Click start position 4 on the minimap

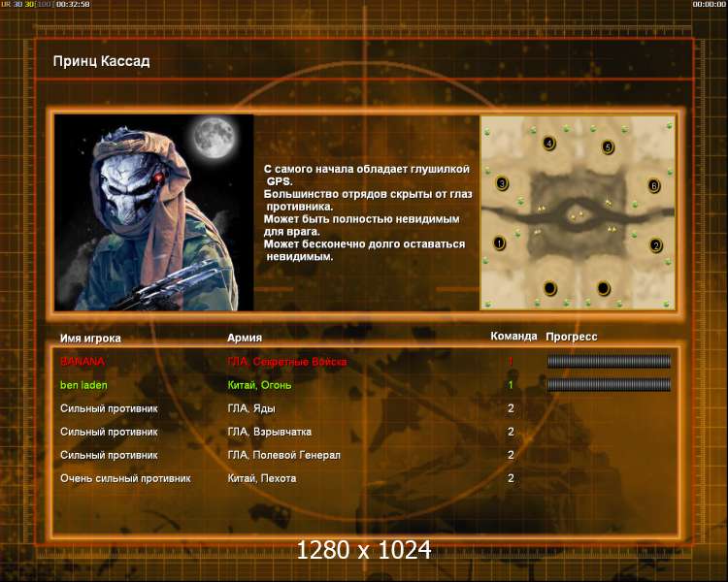549,143
